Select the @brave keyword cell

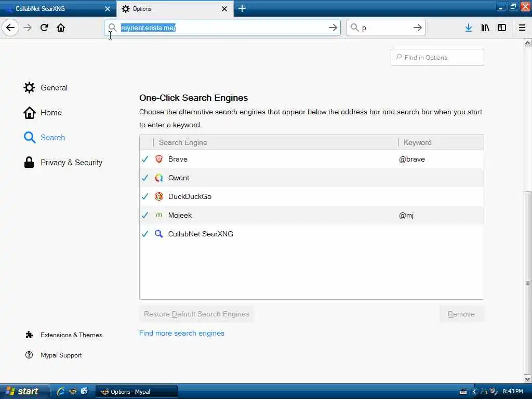(x=412, y=159)
